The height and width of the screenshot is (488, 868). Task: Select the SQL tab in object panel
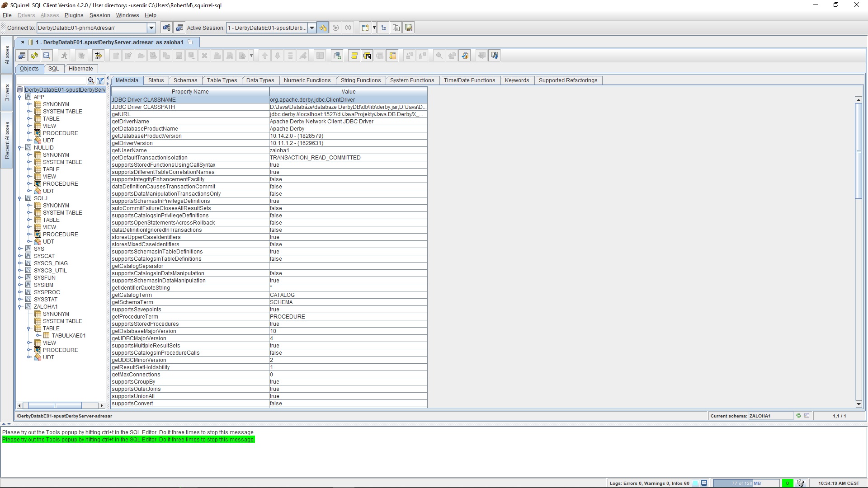54,68
